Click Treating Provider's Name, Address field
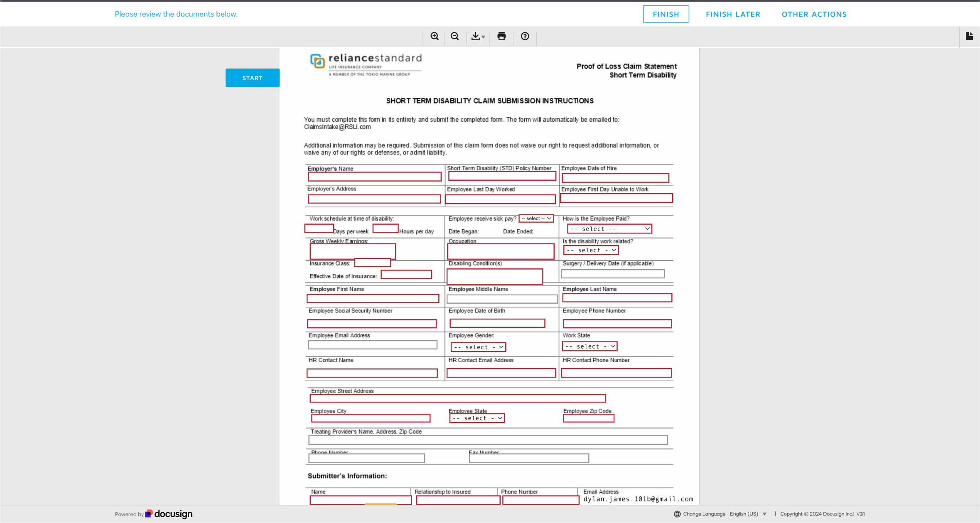 pos(488,440)
